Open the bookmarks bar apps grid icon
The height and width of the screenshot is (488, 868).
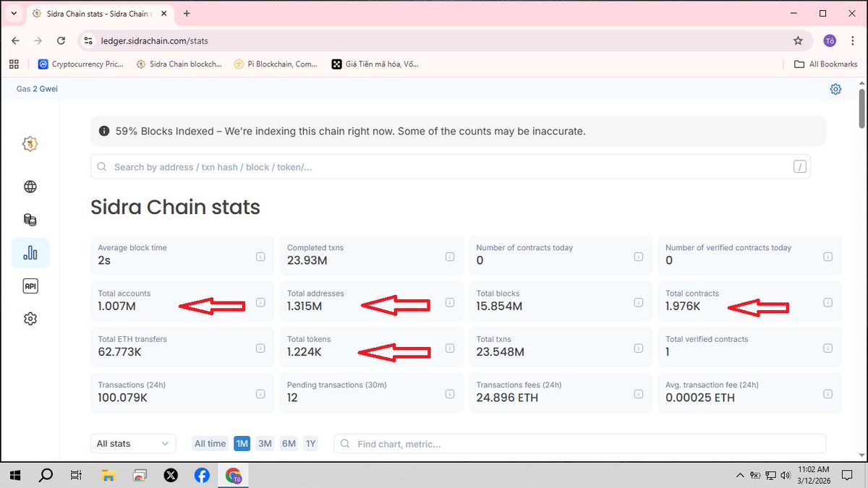14,64
